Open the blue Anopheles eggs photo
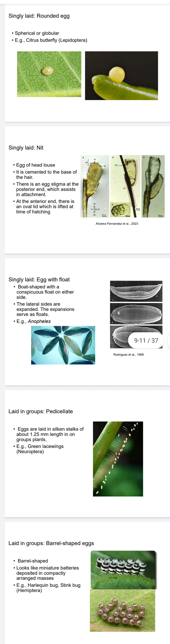 click(63, 345)
